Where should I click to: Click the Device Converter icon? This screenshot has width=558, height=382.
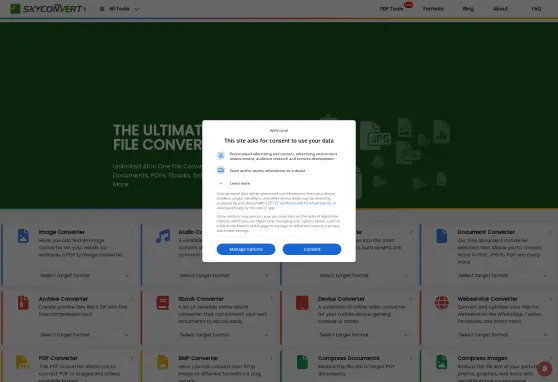point(302,303)
